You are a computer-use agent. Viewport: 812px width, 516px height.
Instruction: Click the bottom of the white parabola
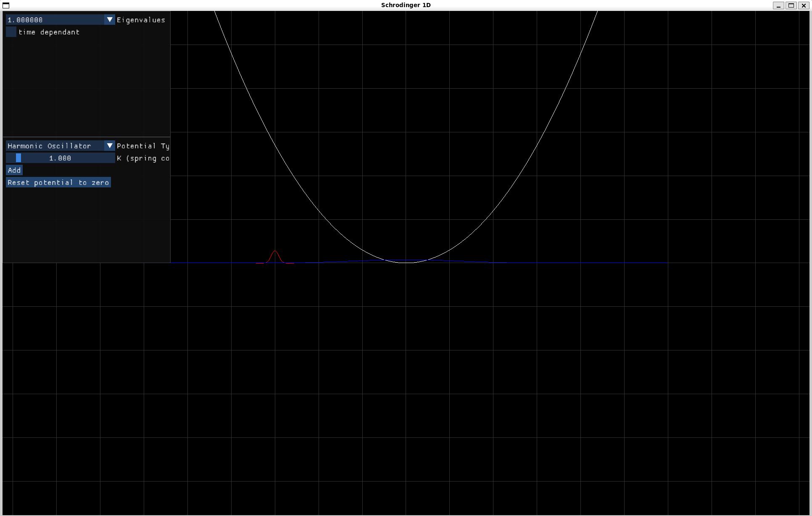(406, 262)
